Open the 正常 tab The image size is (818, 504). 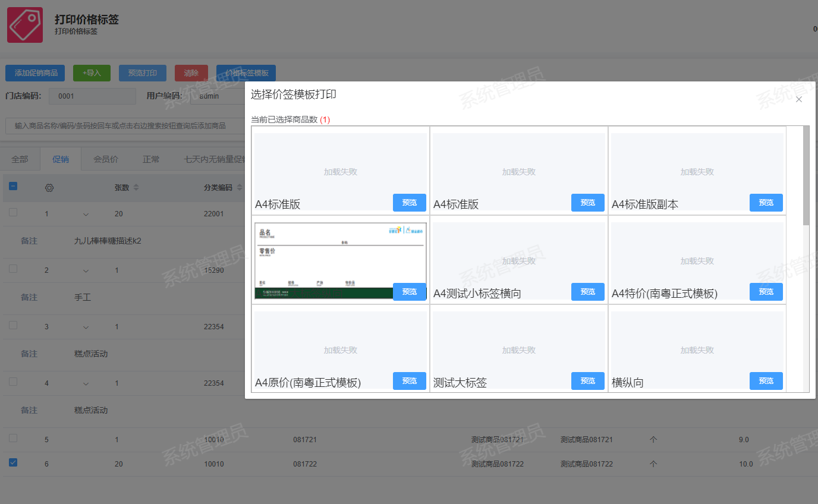pos(151,159)
